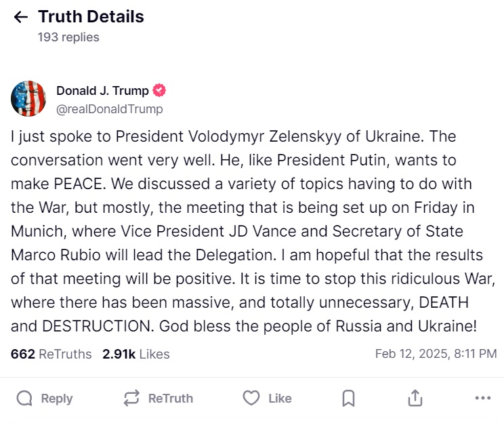Open the share upload icon
The image size is (504, 425).
(x=416, y=399)
